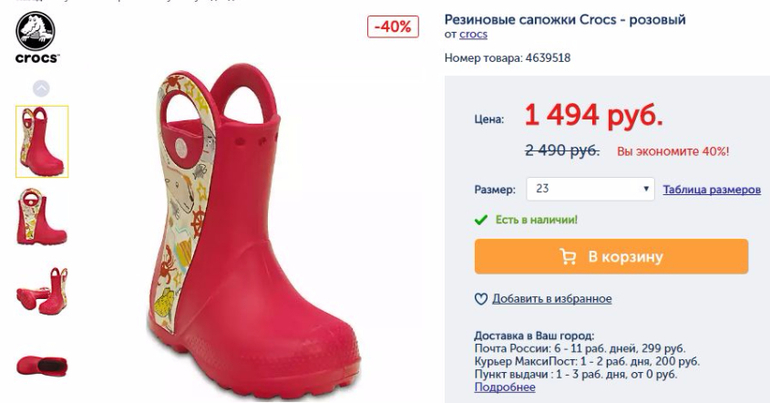The height and width of the screenshot is (403, 770).
Task: Click the up arrow above the thumbnails
Action: [x=41, y=88]
